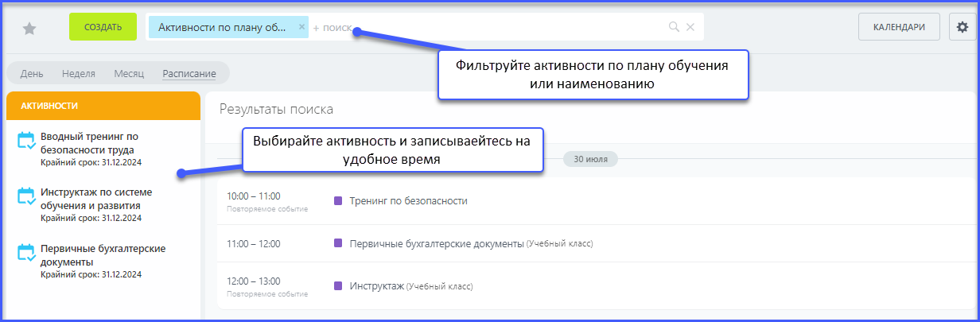Open the 11:00 Первичные бухгалтерские документы event
The image size is (980, 322).
436,243
